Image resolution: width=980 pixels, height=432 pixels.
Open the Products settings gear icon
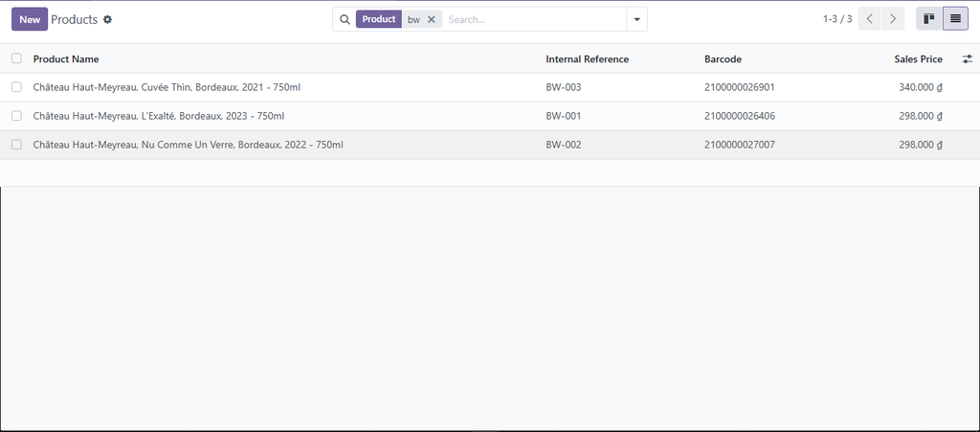tap(107, 19)
